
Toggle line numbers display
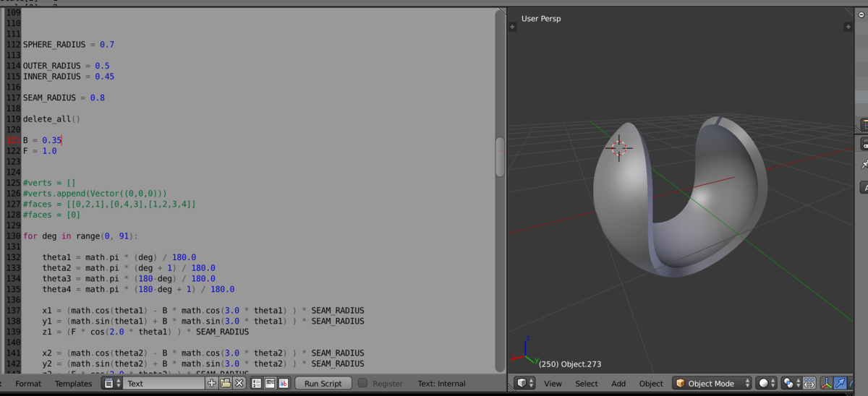coord(257,384)
